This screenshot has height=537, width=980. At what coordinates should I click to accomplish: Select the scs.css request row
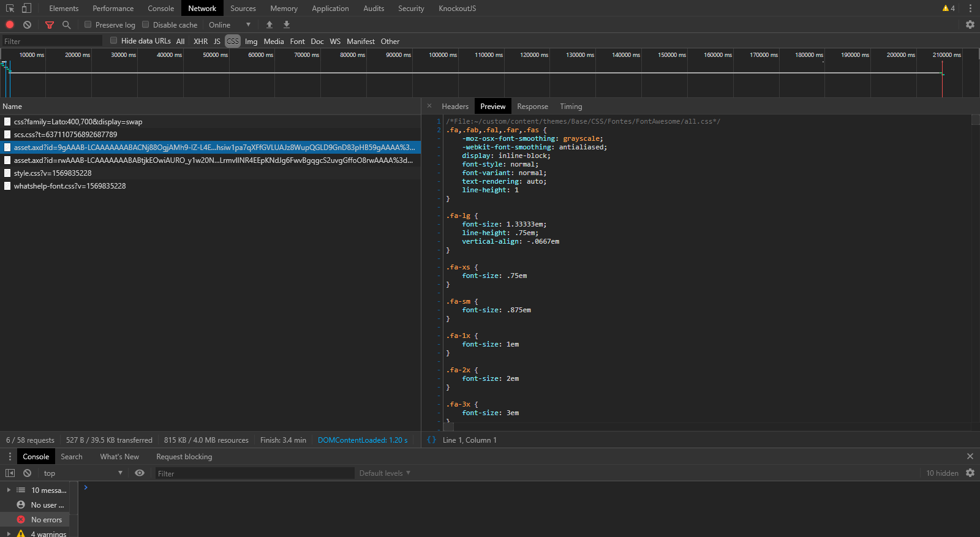click(x=210, y=134)
